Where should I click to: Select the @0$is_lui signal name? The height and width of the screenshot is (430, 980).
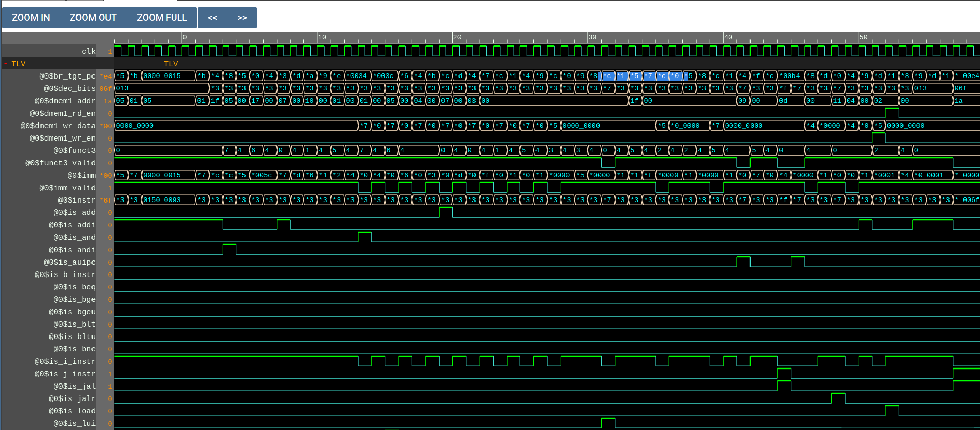click(x=74, y=423)
